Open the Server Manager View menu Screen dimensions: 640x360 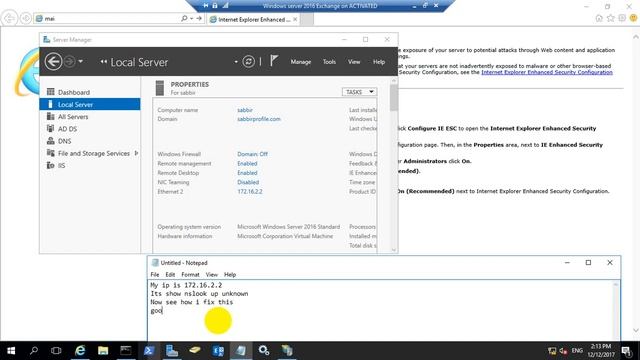click(x=354, y=62)
